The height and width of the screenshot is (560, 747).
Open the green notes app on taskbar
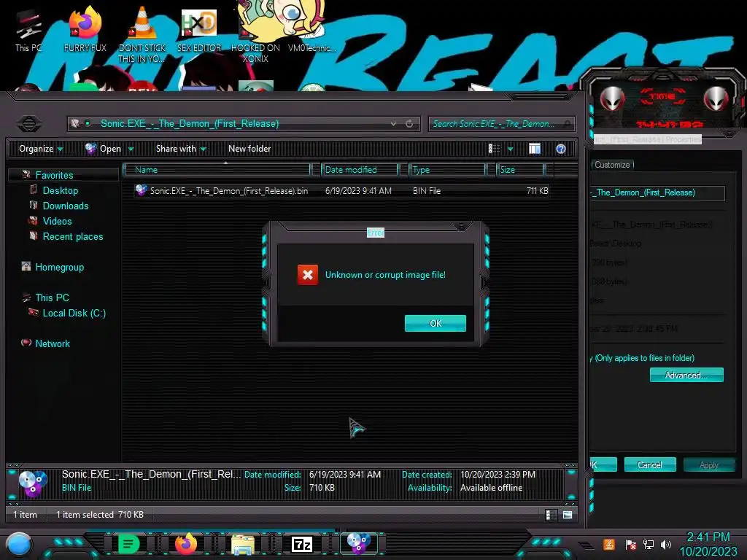(x=128, y=544)
